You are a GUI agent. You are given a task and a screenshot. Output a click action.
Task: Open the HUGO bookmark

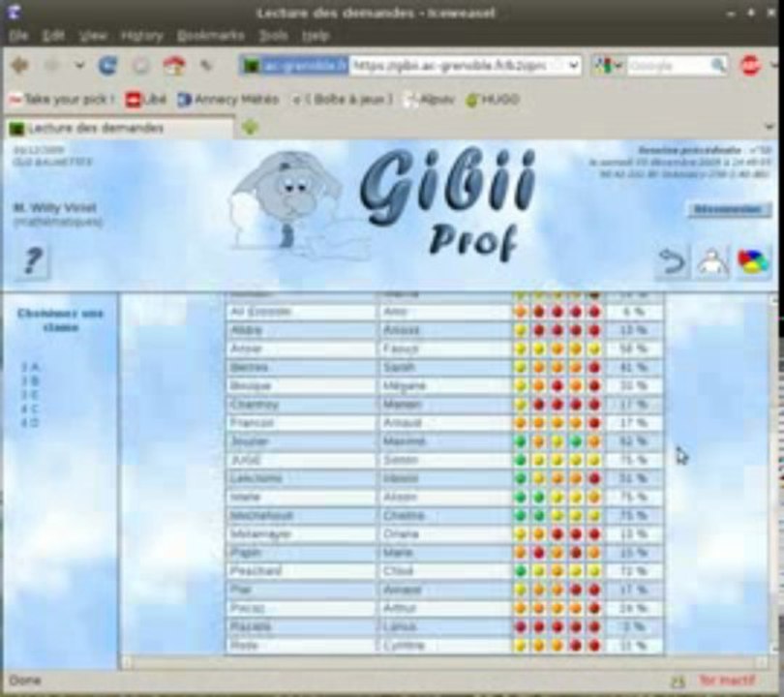pyautogui.click(x=493, y=100)
